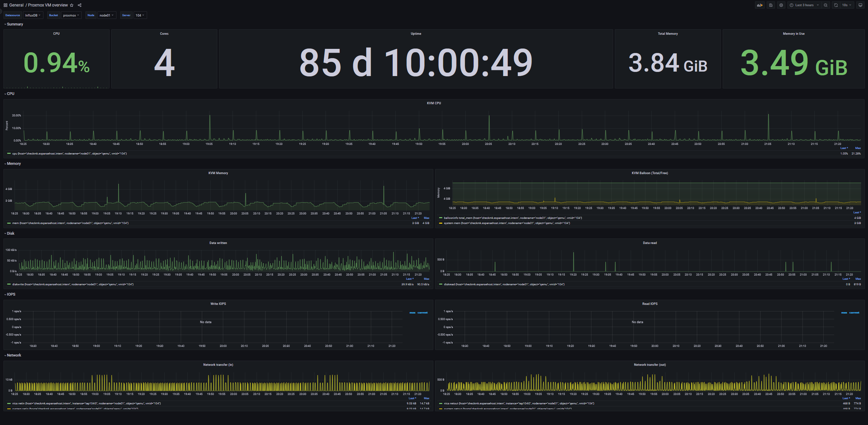The width and height of the screenshot is (868, 425).
Task: Toggle the cpu series in KVM CPU legend
Action: [69, 153]
